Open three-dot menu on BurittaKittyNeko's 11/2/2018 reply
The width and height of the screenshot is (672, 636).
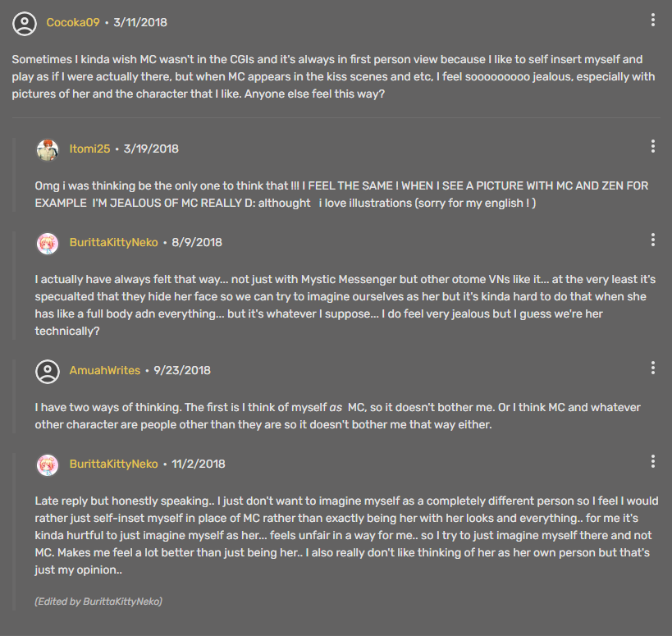652,461
